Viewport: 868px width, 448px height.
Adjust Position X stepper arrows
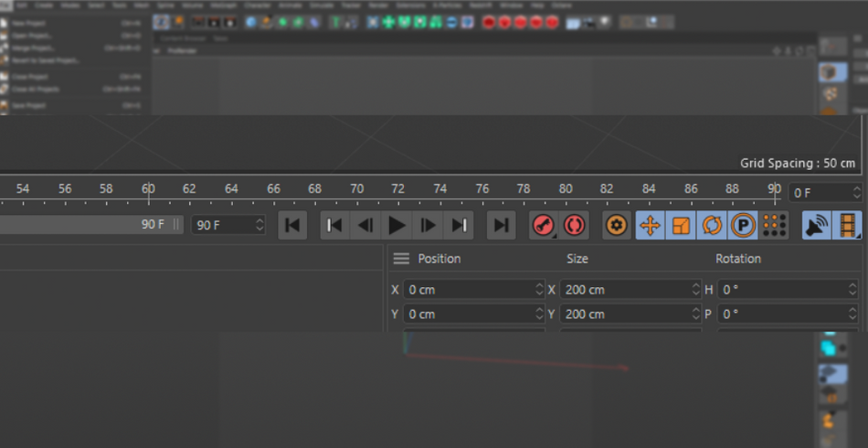tap(540, 290)
